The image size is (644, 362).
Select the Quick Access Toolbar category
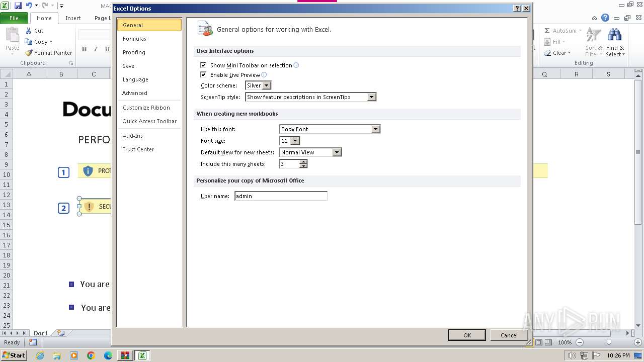(149, 121)
